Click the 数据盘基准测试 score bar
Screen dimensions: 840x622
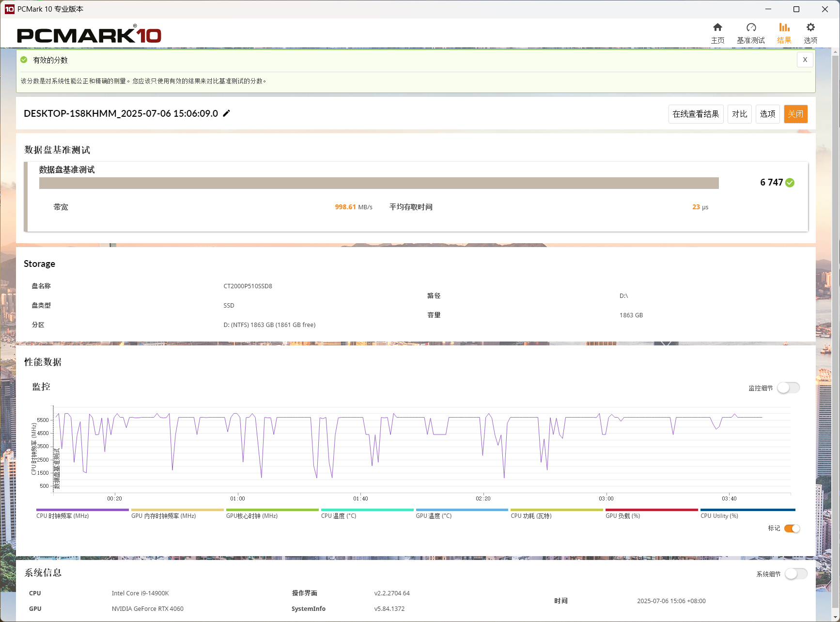(379, 183)
